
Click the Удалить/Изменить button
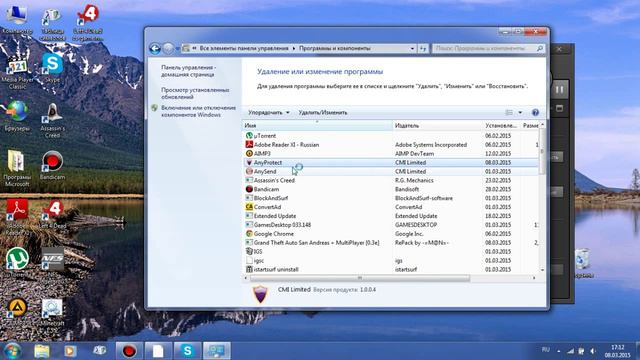[322, 113]
